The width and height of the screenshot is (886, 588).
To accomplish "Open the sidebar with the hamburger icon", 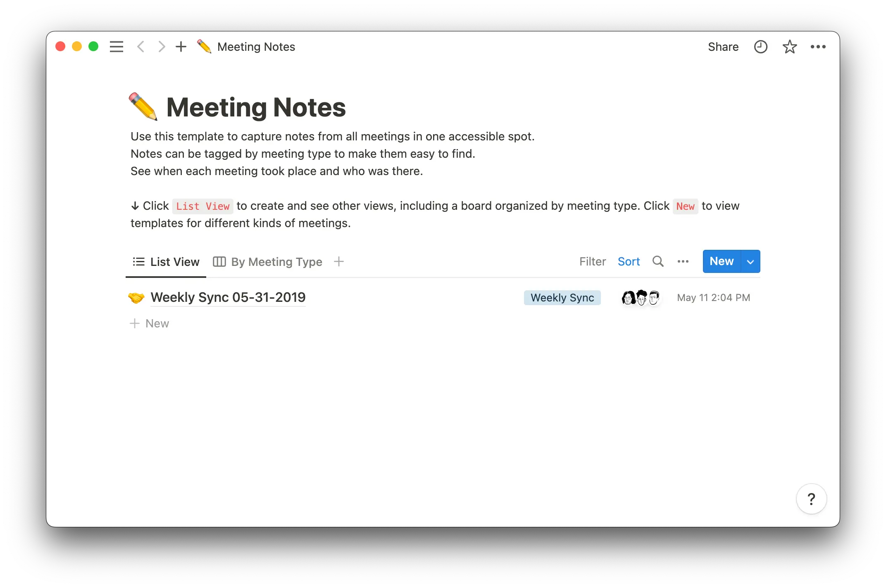I will click(x=117, y=47).
